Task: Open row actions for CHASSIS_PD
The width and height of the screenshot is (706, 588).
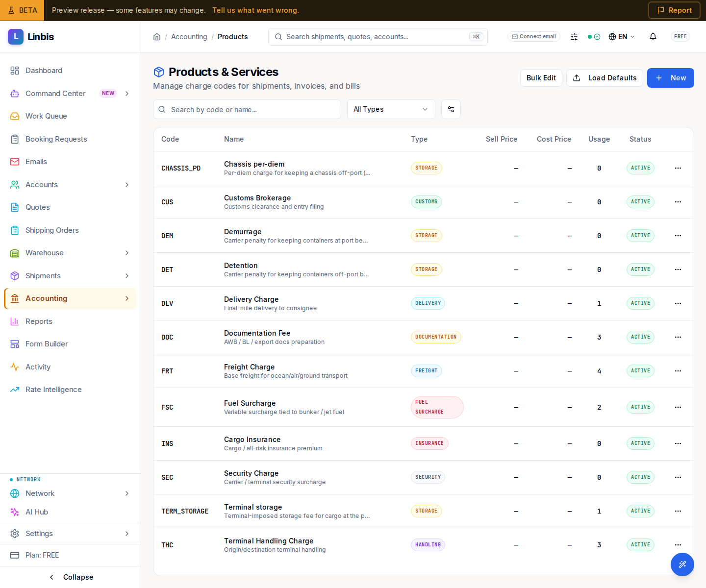Action: [x=678, y=168]
